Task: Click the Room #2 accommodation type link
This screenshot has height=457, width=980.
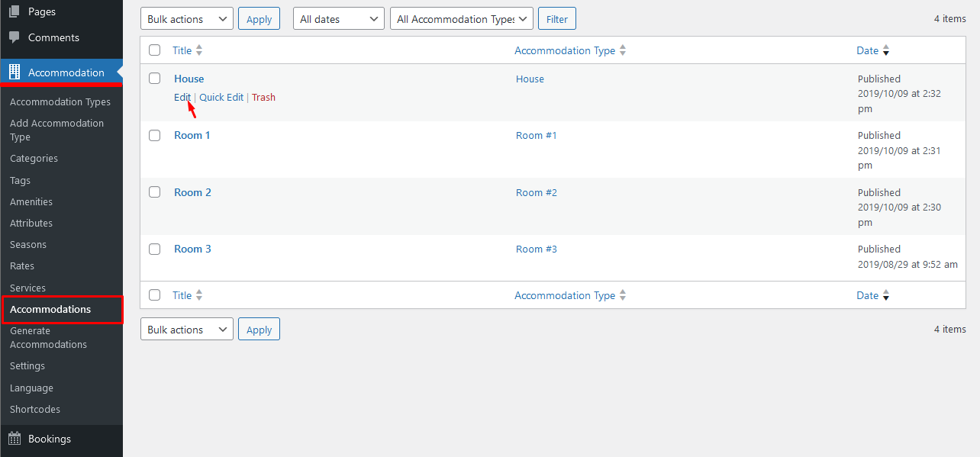Action: click(537, 192)
